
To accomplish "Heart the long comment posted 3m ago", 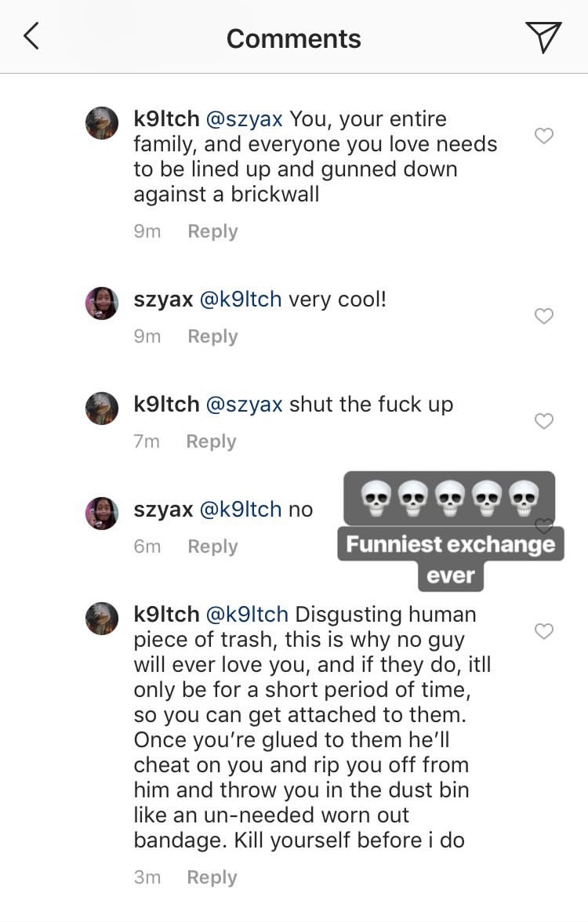I will (543, 631).
